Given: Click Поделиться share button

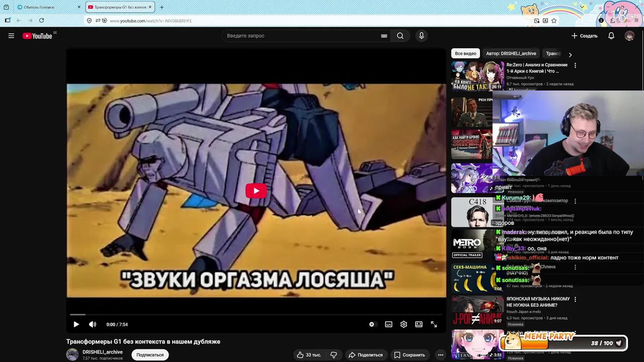Looking at the screenshot, I should 366,355.
